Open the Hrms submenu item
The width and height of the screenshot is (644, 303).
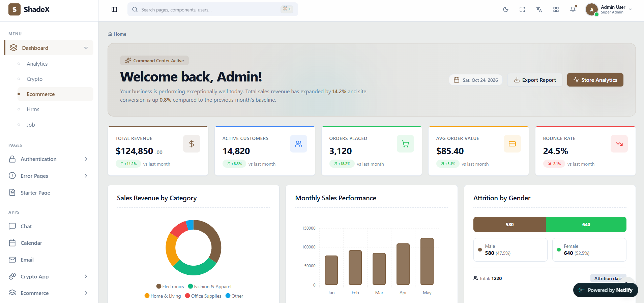coord(33,109)
